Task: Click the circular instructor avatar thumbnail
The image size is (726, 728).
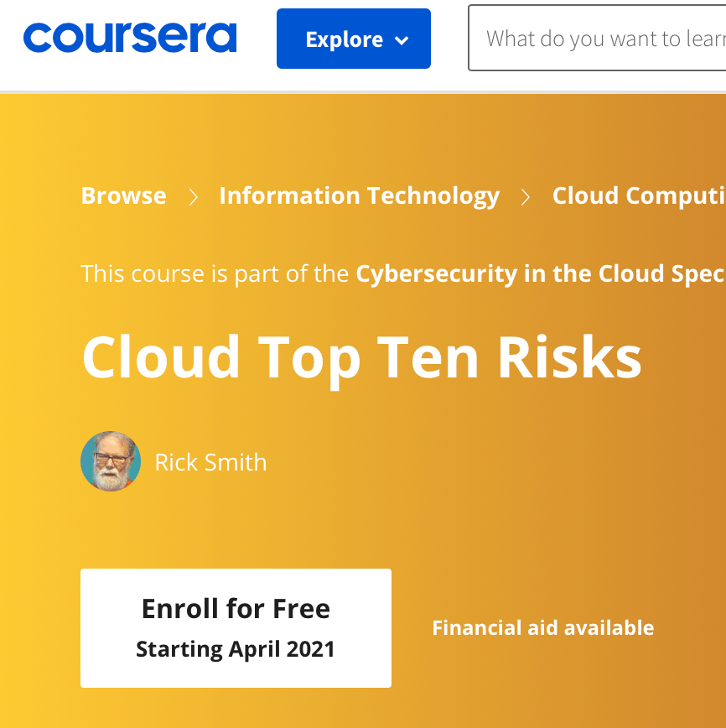Action: coord(110,460)
